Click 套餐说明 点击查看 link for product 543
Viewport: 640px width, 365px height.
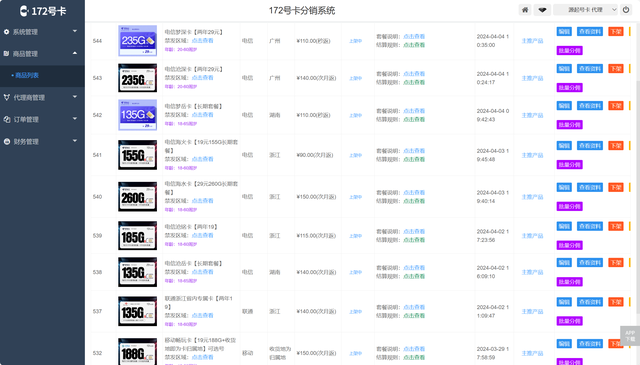(414, 73)
